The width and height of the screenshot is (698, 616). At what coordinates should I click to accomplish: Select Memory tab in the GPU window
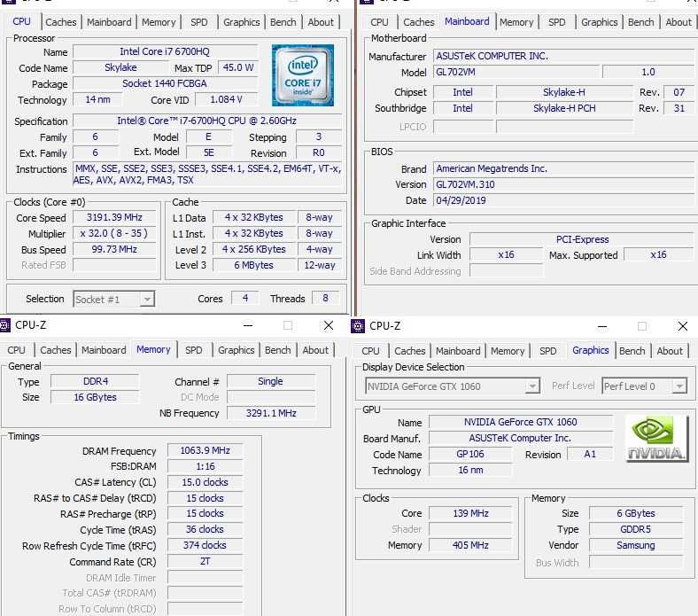[x=508, y=351]
